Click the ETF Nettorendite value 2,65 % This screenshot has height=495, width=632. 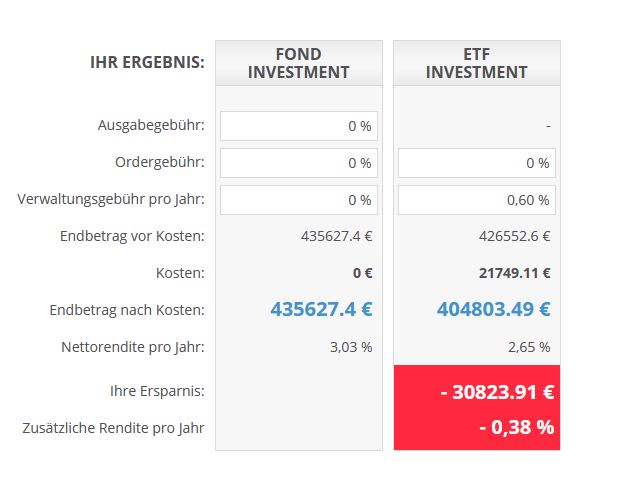coord(529,347)
